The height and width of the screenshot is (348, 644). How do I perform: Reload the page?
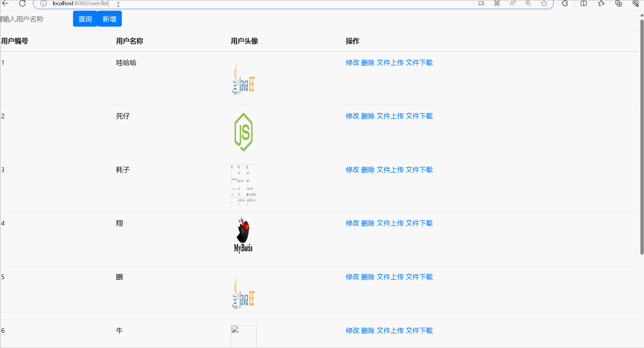click(x=22, y=4)
